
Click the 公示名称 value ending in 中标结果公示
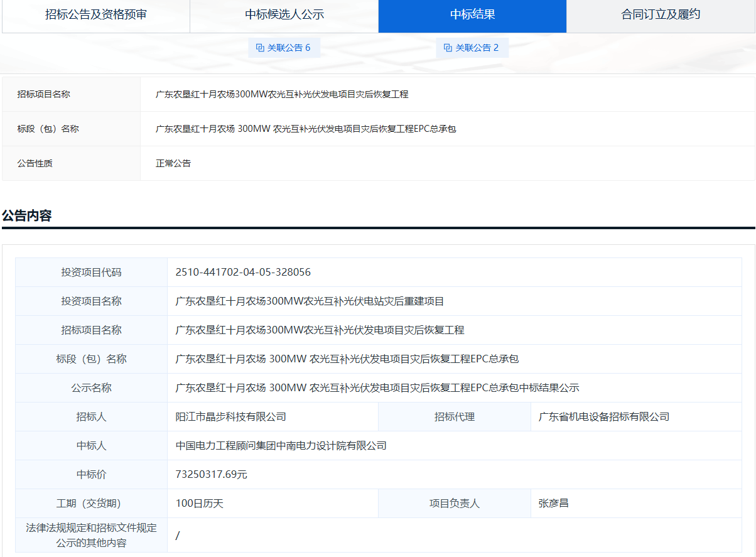point(377,388)
